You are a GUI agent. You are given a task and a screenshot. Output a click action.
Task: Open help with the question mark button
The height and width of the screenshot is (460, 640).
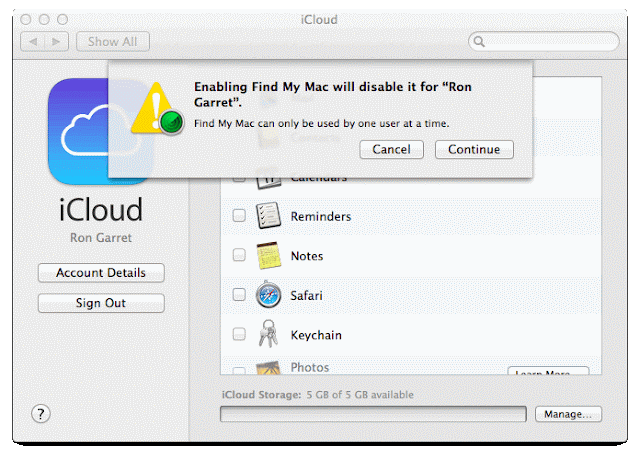(x=41, y=414)
